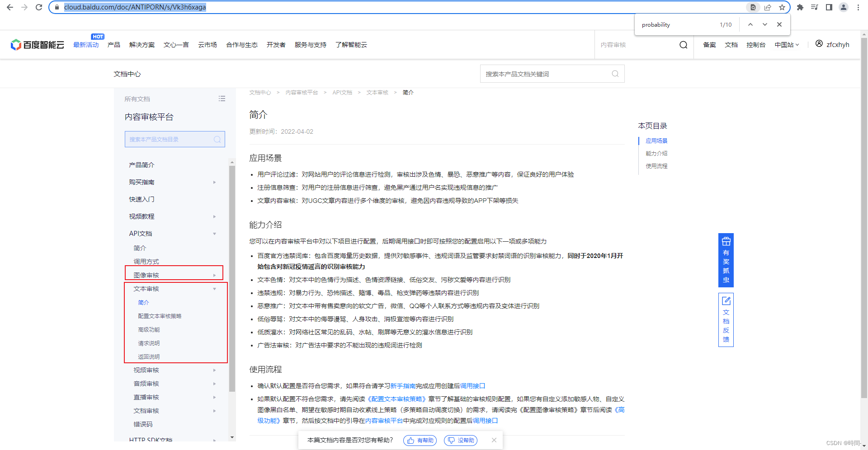The height and width of the screenshot is (450, 868).
Task: Open the 文档反馈 feedback panel
Action: click(726, 320)
